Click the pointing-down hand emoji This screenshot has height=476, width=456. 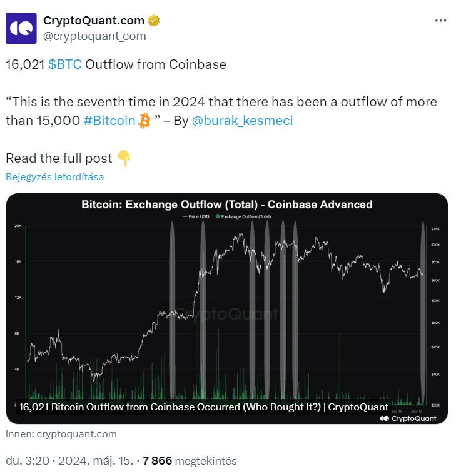pyautogui.click(x=124, y=158)
